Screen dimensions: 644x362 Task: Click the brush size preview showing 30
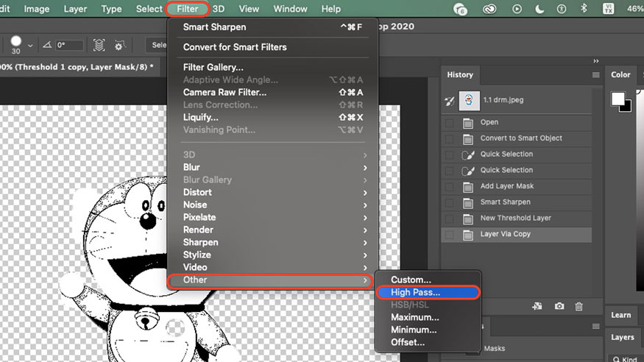15,45
